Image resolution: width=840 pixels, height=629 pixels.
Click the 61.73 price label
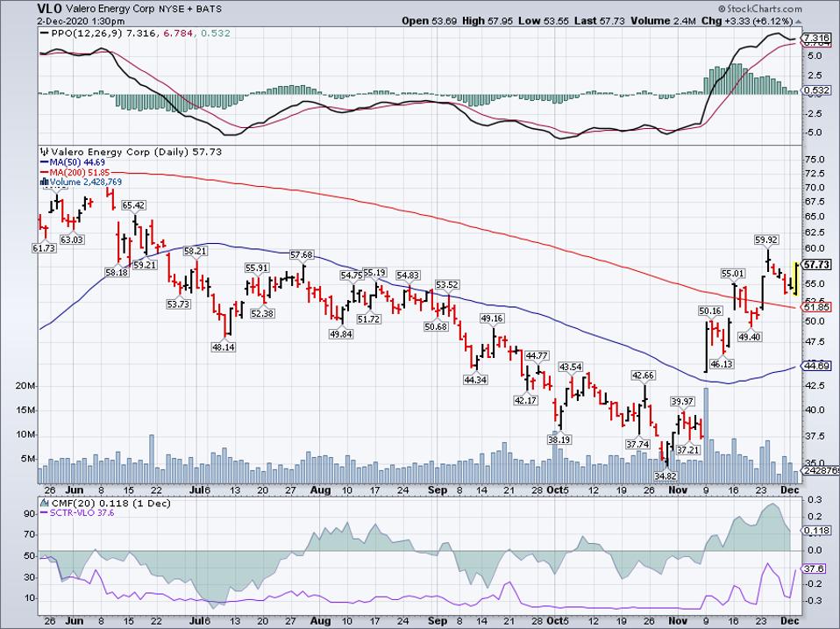point(44,248)
